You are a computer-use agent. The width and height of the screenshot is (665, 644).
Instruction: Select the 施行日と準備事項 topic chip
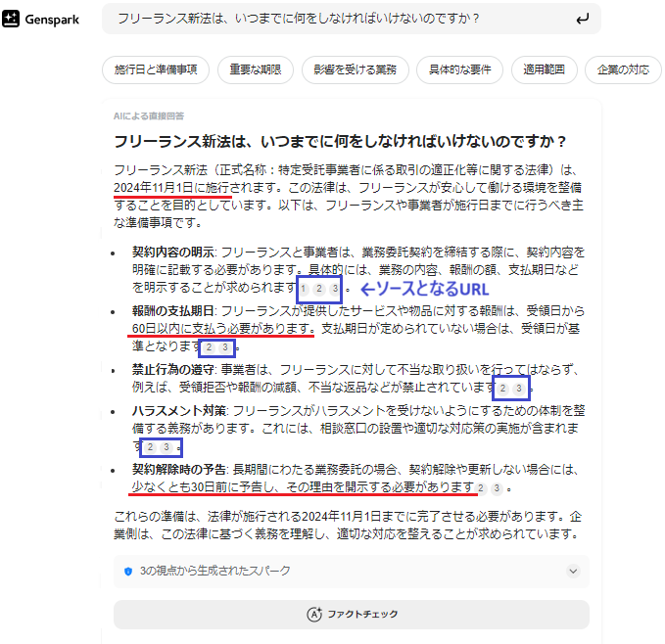[156, 70]
